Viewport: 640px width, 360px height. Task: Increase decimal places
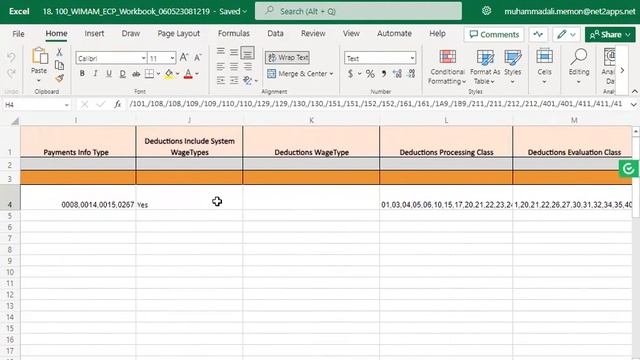point(397,74)
